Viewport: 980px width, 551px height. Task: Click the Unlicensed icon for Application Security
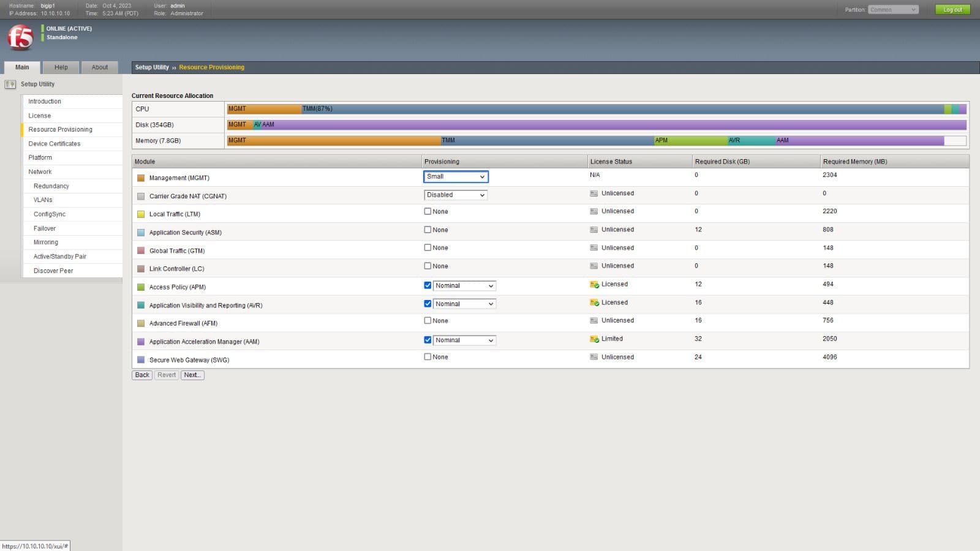(x=593, y=230)
